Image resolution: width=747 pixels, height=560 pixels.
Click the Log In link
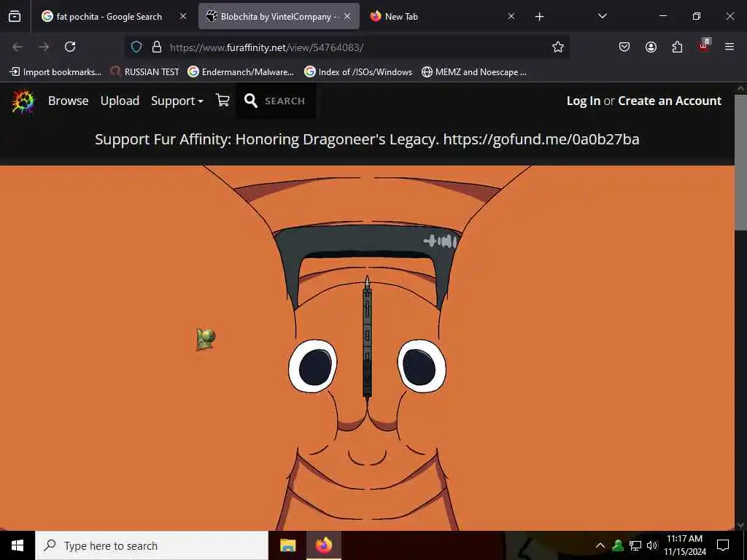click(583, 101)
